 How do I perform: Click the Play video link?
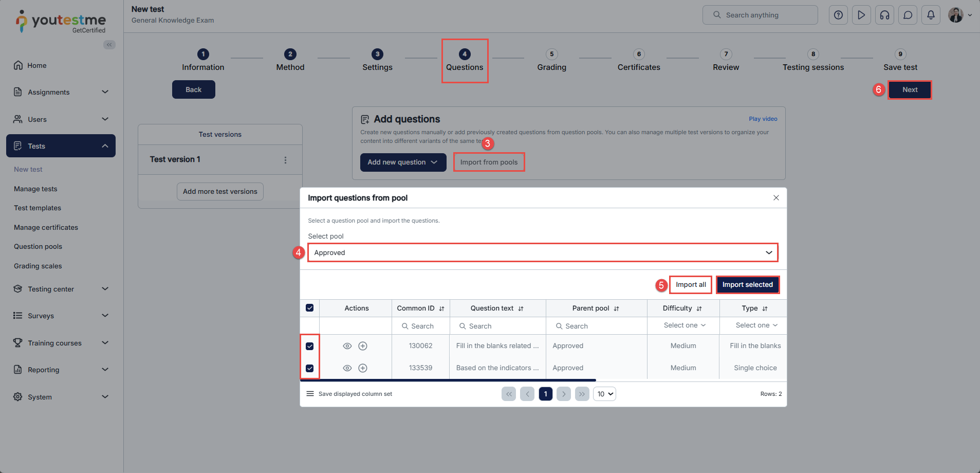click(763, 119)
